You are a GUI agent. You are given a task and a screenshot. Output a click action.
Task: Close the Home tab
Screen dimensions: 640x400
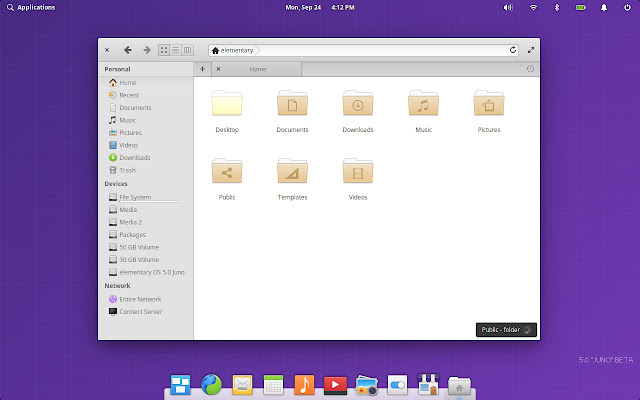(x=218, y=69)
